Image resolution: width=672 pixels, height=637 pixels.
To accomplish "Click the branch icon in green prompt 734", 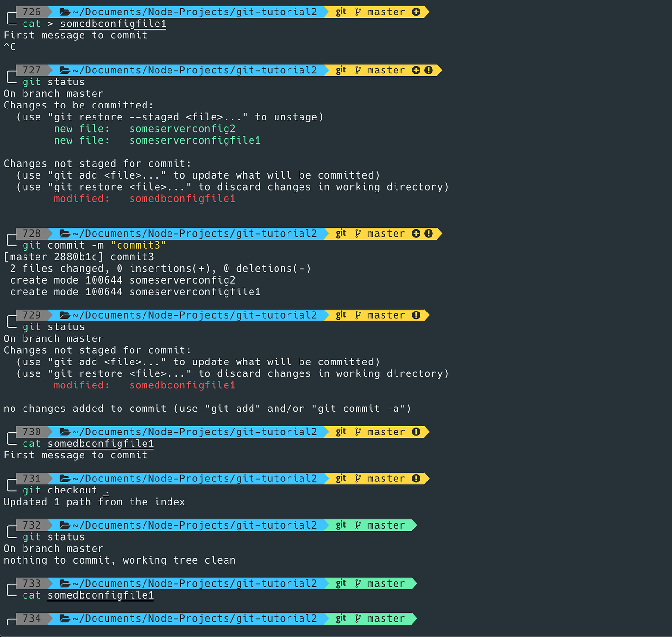I will [x=358, y=619].
